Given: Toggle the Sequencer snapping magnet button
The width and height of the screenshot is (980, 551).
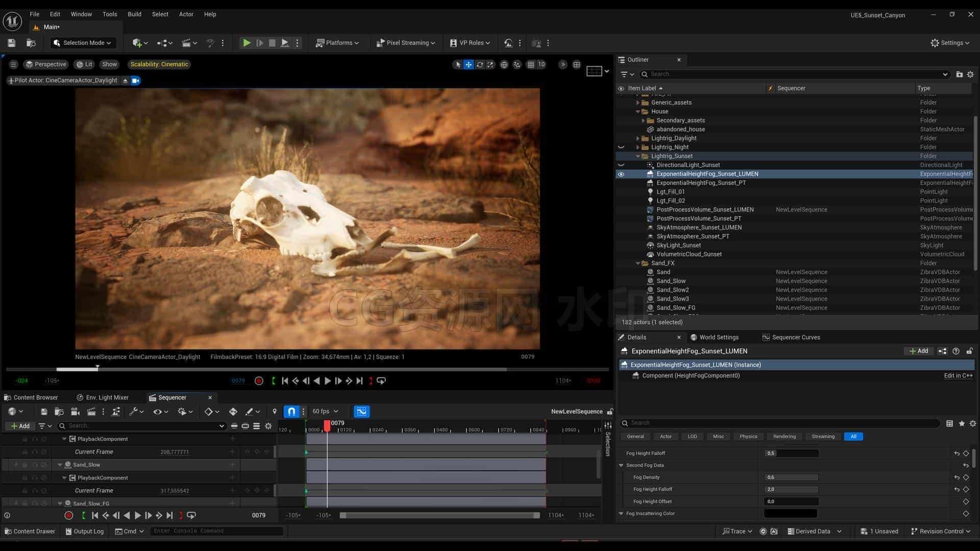Looking at the screenshot, I should coord(291,412).
